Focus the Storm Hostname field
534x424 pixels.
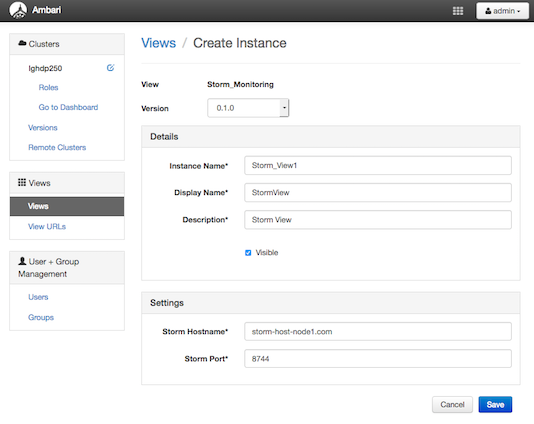tap(378, 332)
